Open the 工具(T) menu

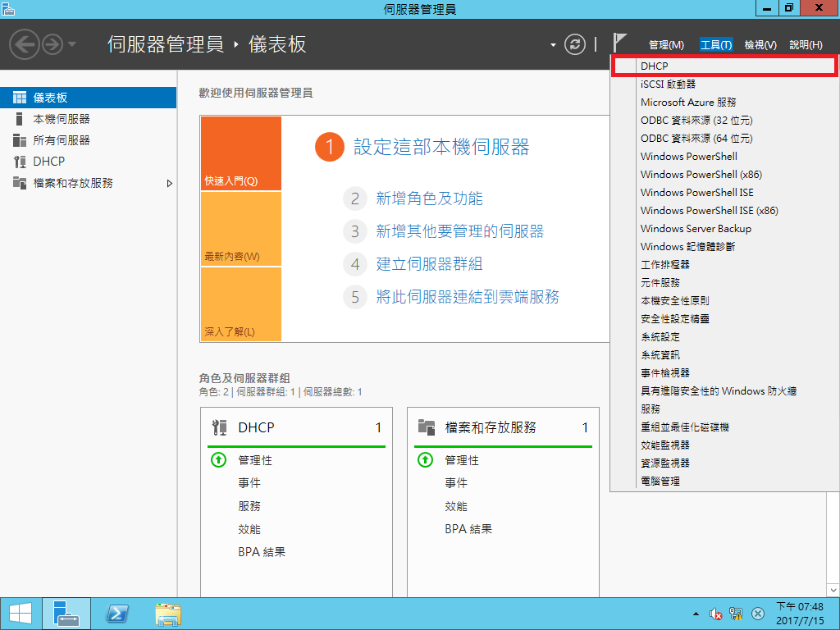(x=716, y=45)
